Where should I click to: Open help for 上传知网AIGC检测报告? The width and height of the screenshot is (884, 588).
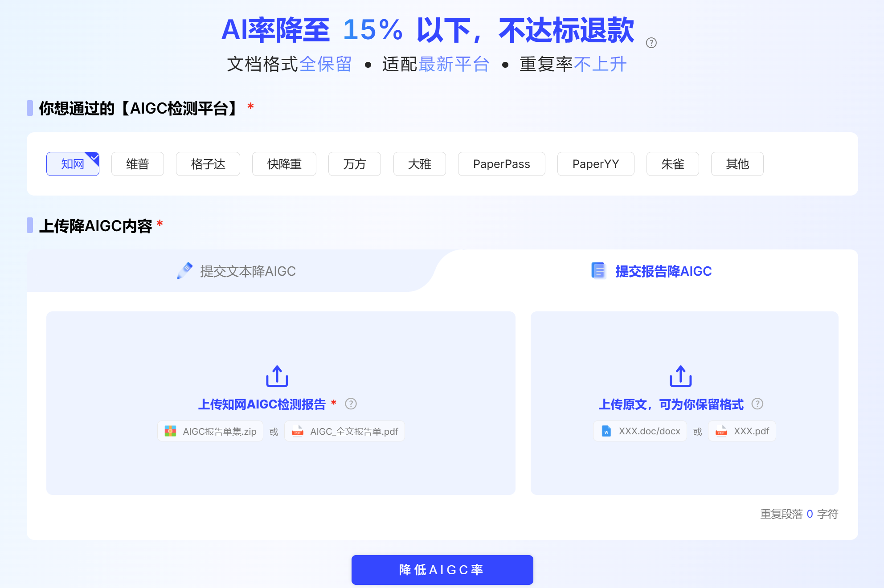(351, 404)
